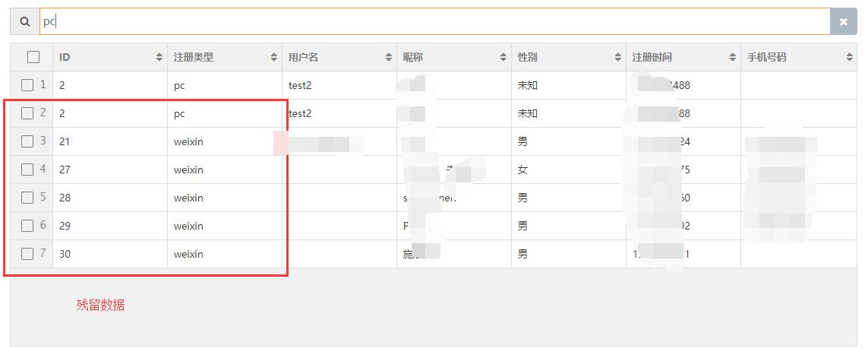This screenshot has width=868, height=355.
Task: Check the checkbox for row 2
Action: point(27,113)
